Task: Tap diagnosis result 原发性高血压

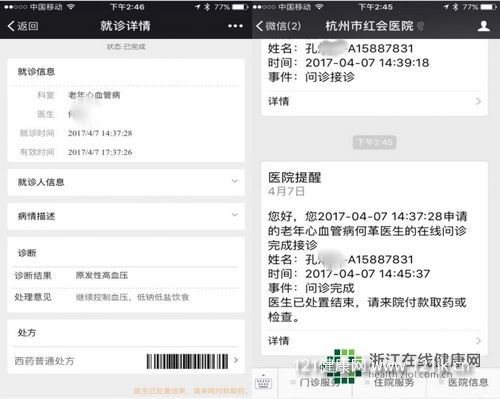Action: coord(102,275)
